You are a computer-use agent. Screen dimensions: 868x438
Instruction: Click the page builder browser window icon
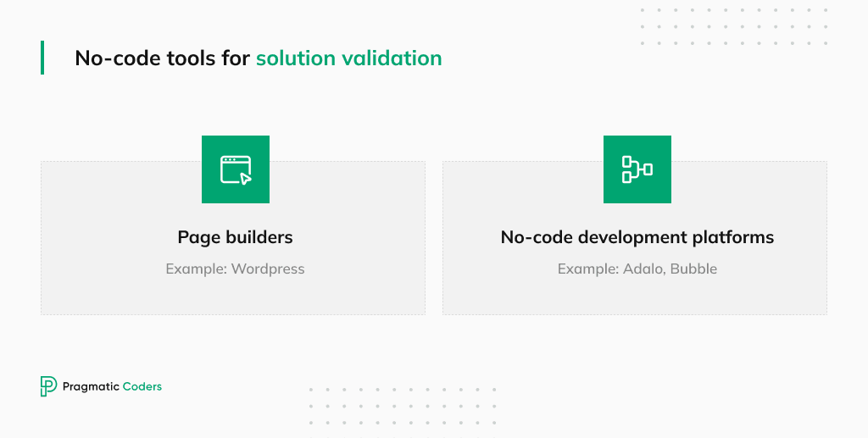tap(236, 169)
